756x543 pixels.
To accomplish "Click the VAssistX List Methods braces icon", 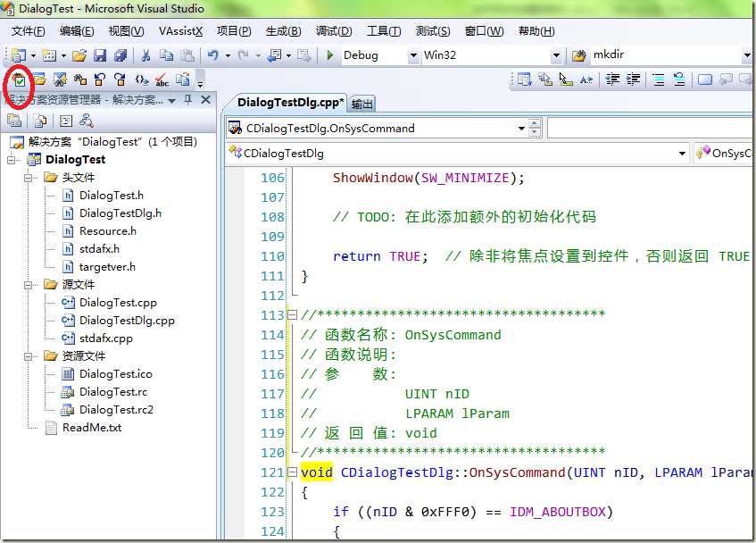I will (141, 79).
